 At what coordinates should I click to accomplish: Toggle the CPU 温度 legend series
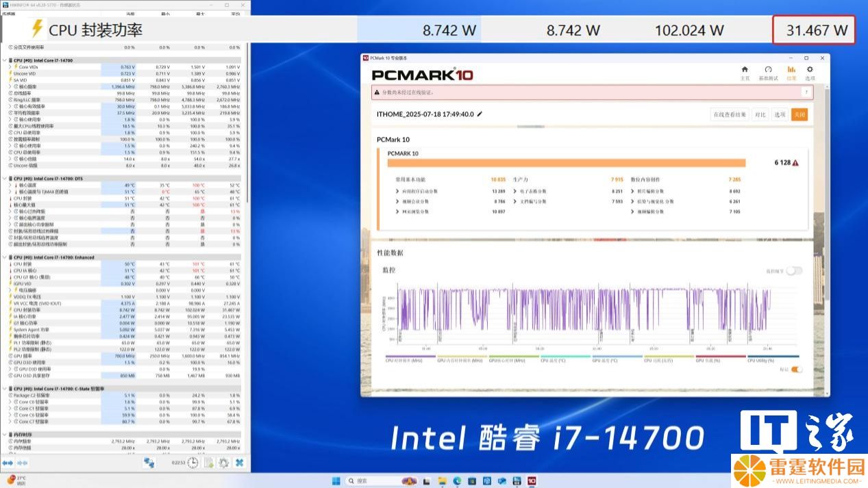tap(565, 359)
